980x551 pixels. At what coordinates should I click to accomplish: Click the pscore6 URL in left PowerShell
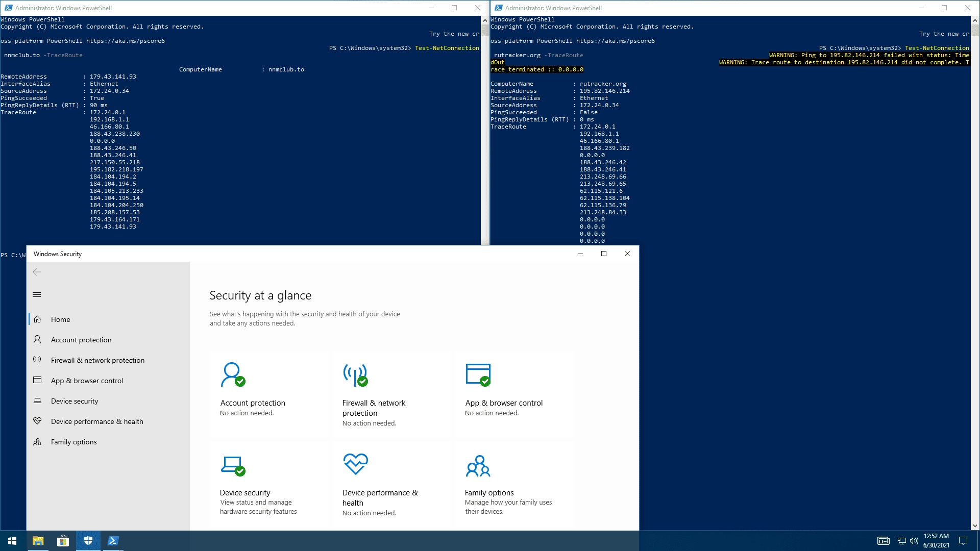point(125,41)
